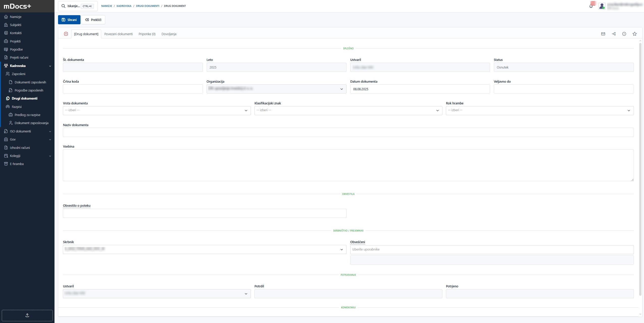The width and height of the screenshot is (644, 323).
Task: Open user profile avatar icon
Action: coord(602,6)
